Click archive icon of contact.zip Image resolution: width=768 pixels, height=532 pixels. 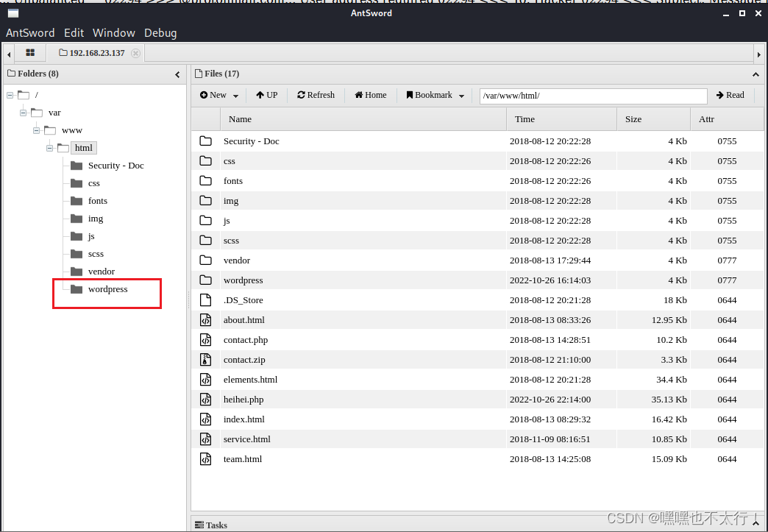click(206, 360)
